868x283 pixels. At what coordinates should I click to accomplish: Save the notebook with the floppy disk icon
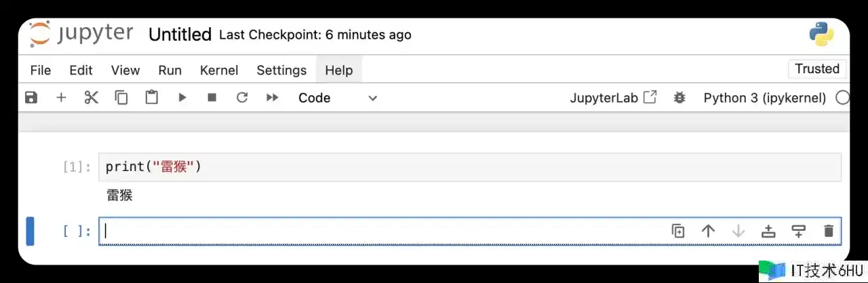point(31,98)
